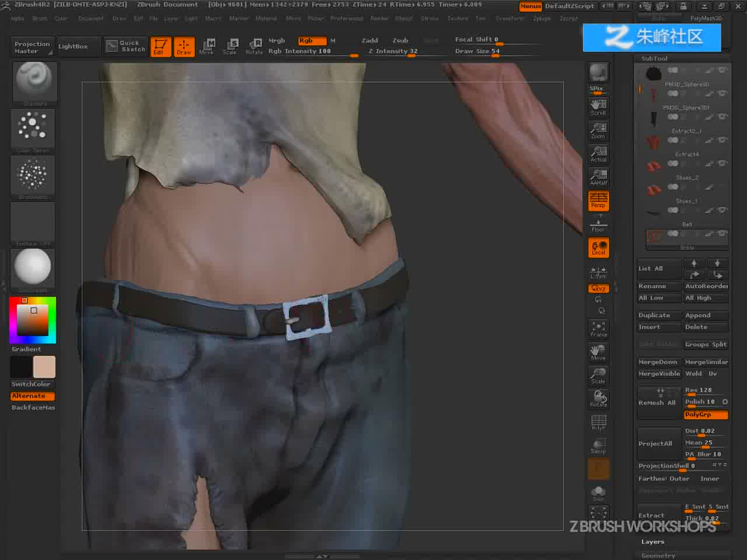Toggle the PolyGrp option
747x560 pixels.
click(x=706, y=414)
